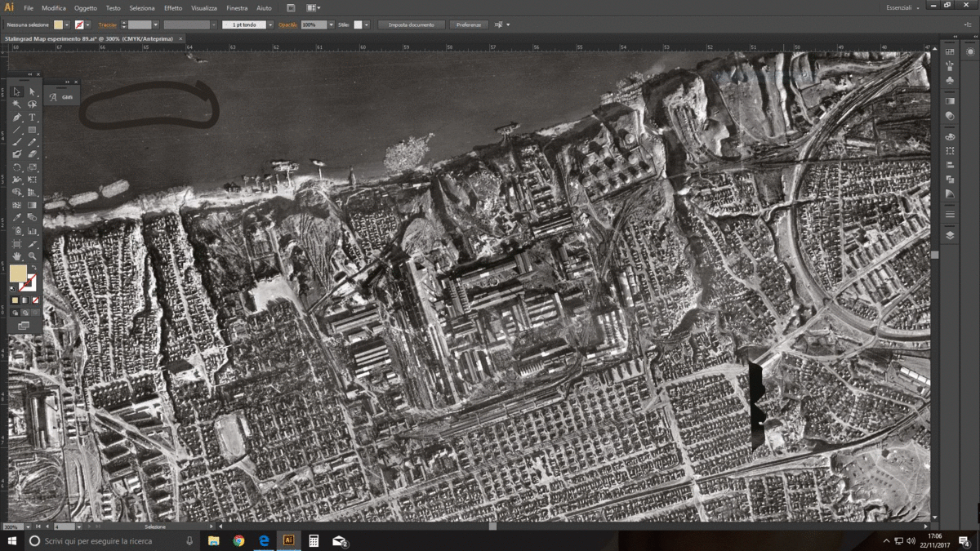980x551 pixels.
Task: Change the screen mode
Action: [24, 326]
